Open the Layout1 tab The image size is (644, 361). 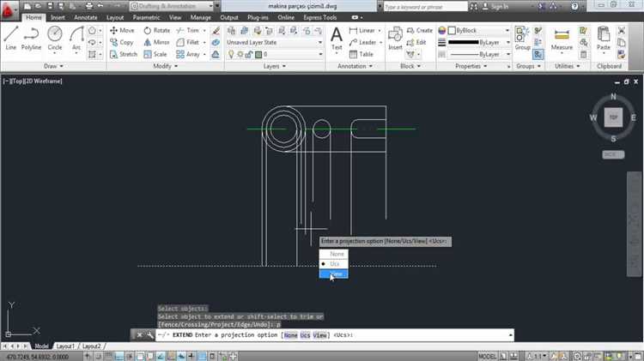click(x=65, y=346)
